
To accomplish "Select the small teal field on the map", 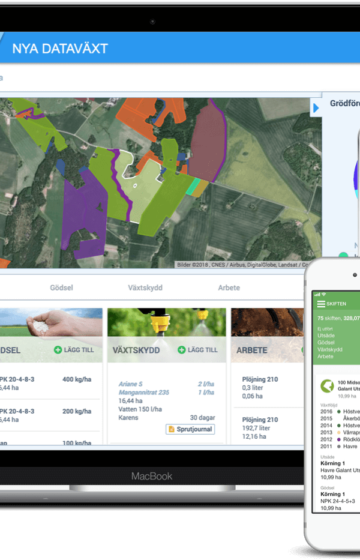I will coord(192,187).
